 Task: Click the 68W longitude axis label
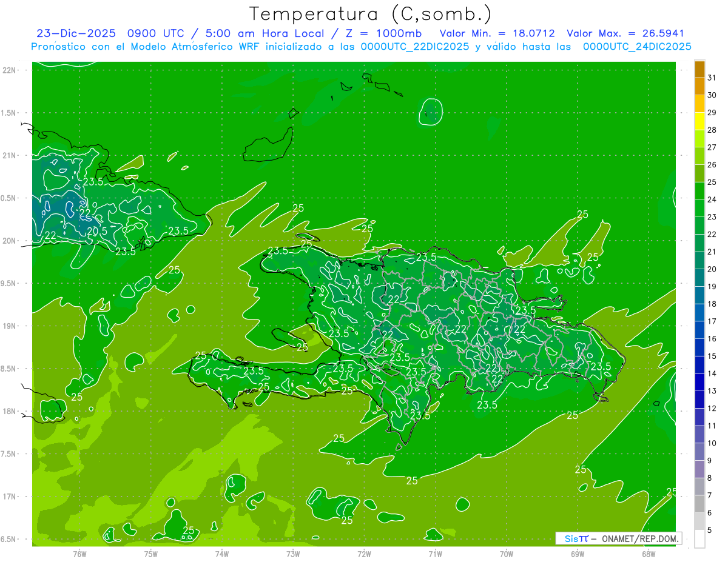(649, 554)
